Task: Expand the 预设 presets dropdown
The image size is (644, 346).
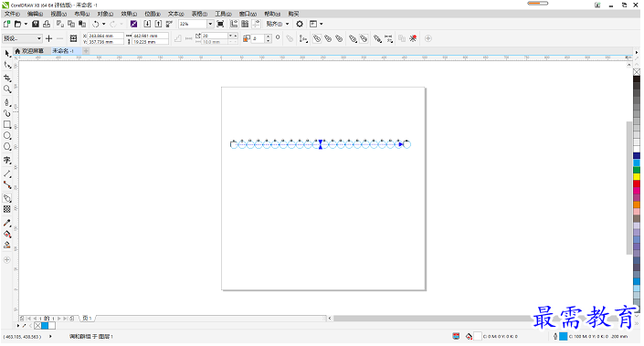Action: 39,38
